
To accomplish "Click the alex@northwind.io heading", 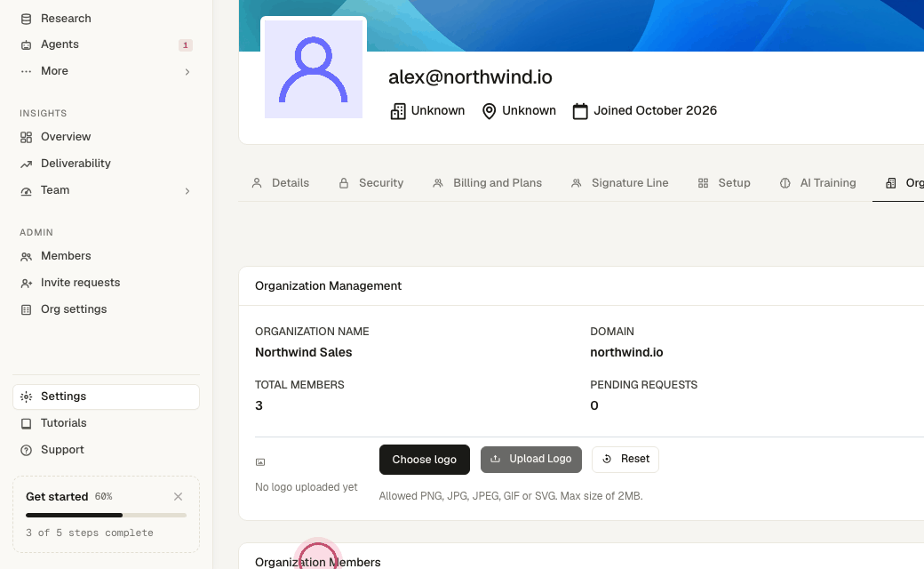I will click(470, 77).
